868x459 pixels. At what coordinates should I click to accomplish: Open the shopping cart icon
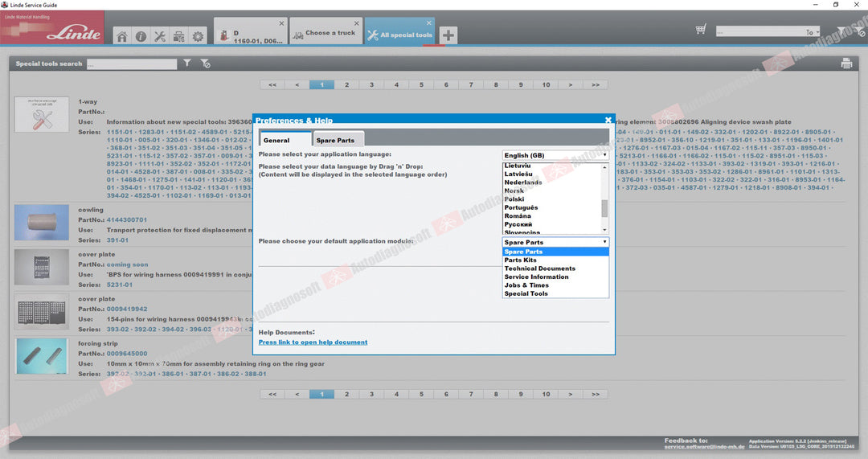click(701, 30)
